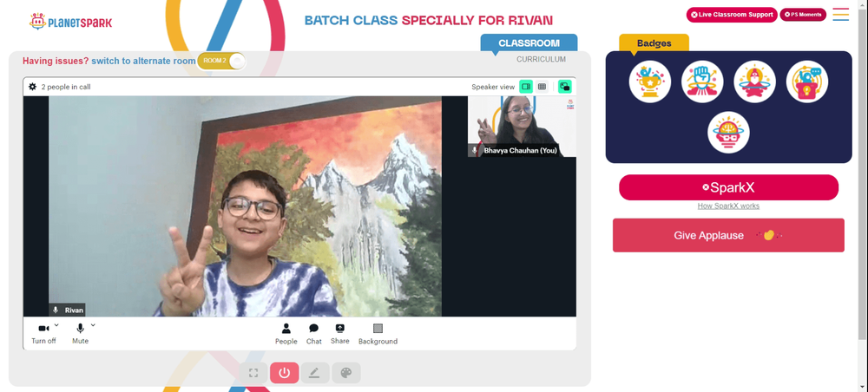Switch to the CLASSROOM tab

529,43
